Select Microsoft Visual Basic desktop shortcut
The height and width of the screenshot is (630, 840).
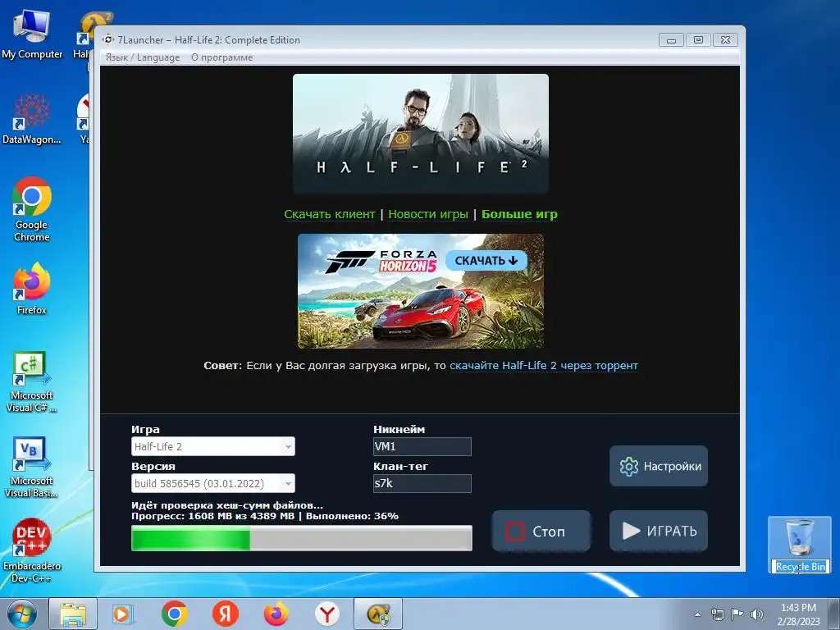pyautogui.click(x=32, y=468)
